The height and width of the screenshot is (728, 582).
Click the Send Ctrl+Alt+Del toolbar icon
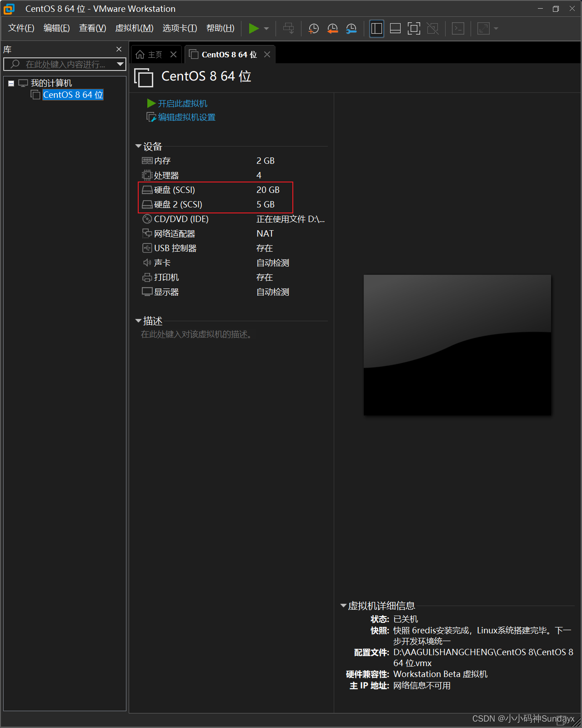pyautogui.click(x=288, y=28)
